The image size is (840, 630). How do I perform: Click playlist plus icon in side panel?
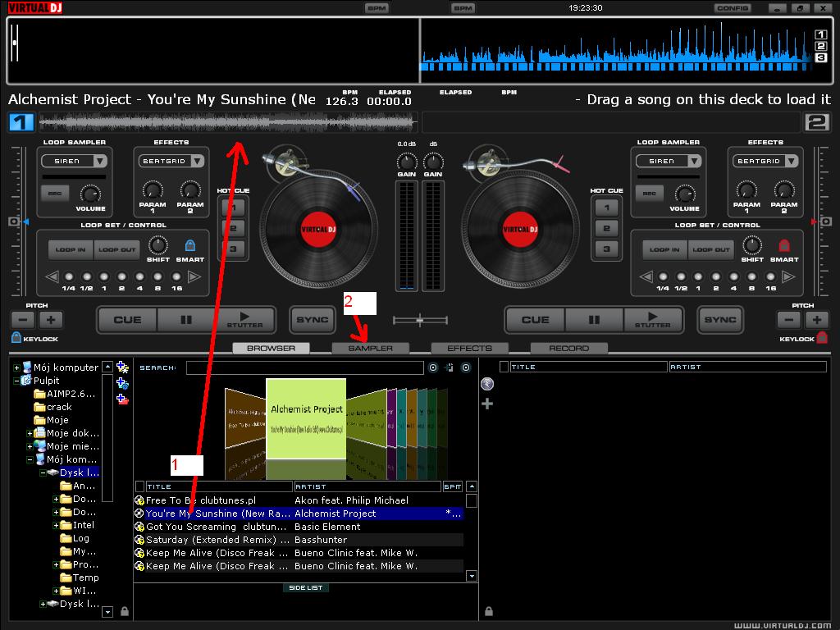coord(487,404)
